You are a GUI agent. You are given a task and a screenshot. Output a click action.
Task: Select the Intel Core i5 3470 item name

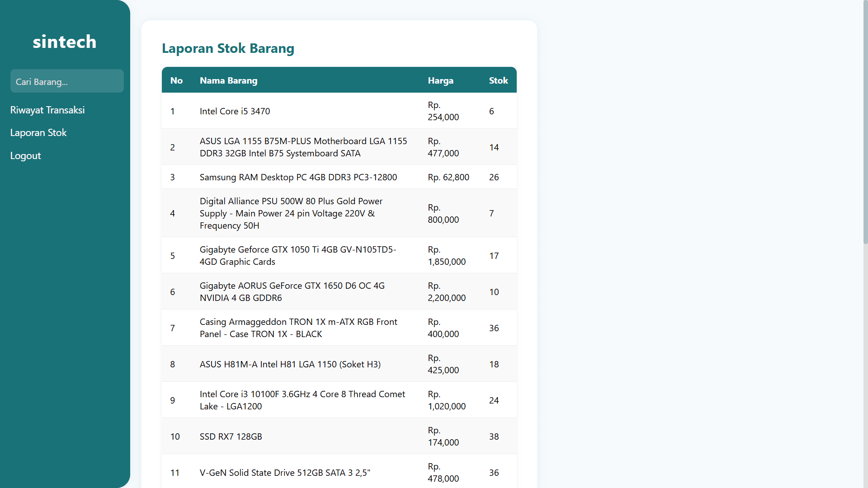click(x=235, y=111)
